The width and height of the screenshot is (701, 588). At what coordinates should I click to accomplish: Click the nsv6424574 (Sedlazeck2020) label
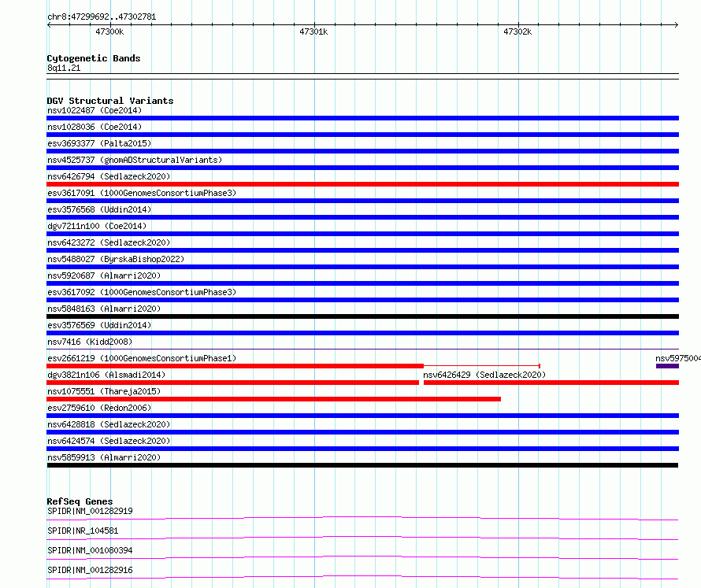[x=109, y=441]
